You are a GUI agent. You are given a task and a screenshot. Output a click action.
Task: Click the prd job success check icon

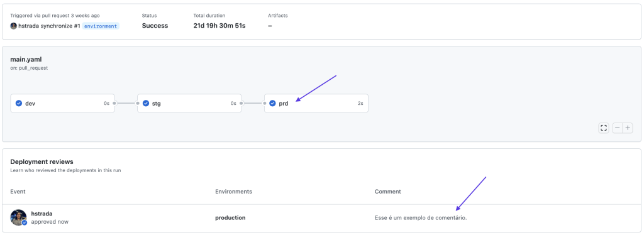(x=272, y=103)
